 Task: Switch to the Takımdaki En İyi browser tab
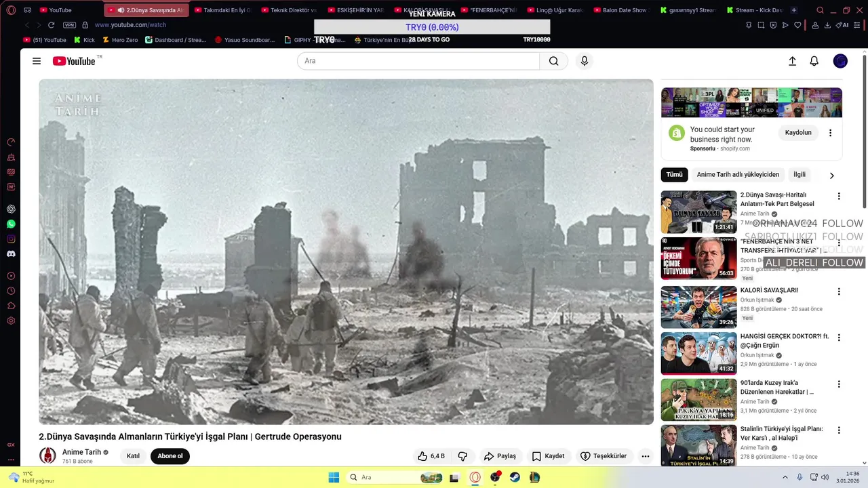click(x=222, y=10)
